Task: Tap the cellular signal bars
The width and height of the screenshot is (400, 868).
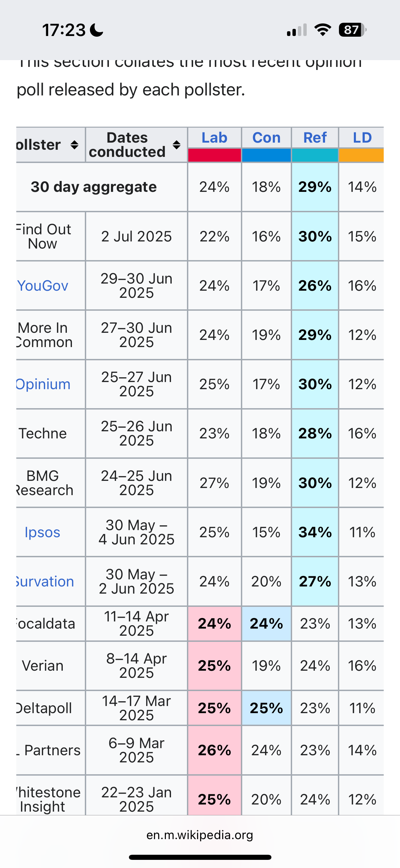Action: tap(297, 30)
